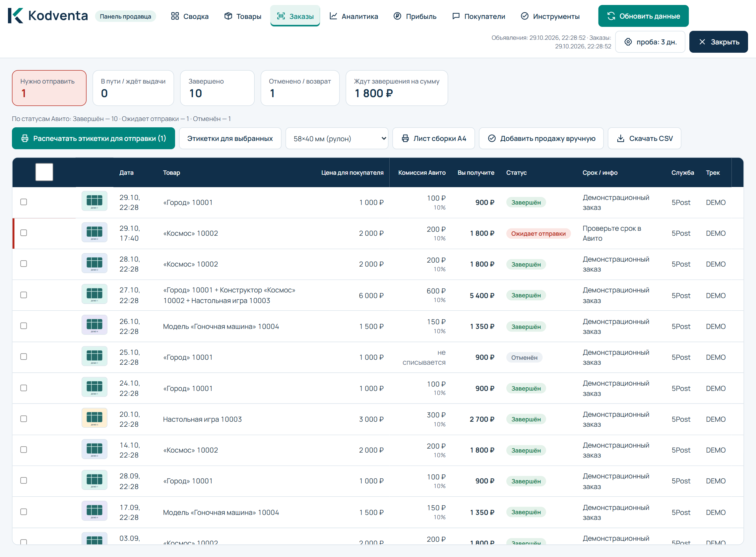Go to the Покупатели tab
The width and height of the screenshot is (756, 557).
[x=478, y=16]
